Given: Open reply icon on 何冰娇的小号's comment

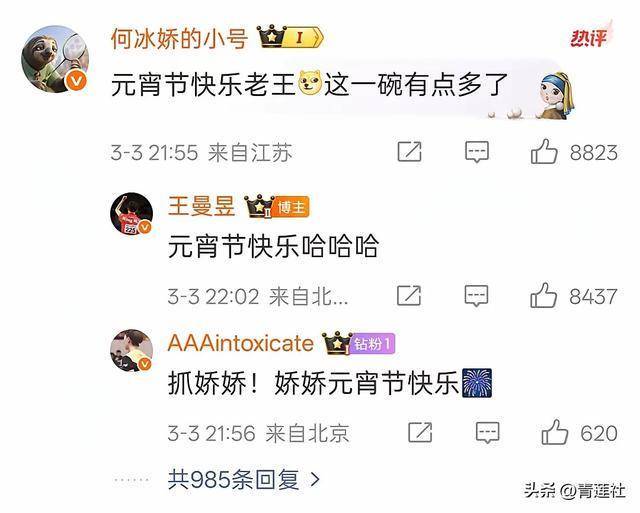Looking at the screenshot, I should tap(477, 152).
